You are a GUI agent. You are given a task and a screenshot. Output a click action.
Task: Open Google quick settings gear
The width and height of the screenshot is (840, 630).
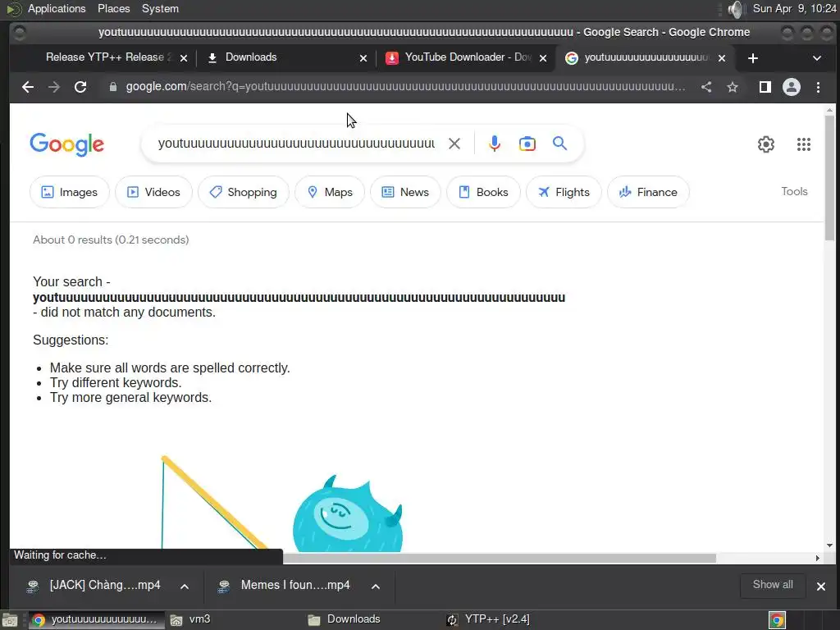point(766,144)
